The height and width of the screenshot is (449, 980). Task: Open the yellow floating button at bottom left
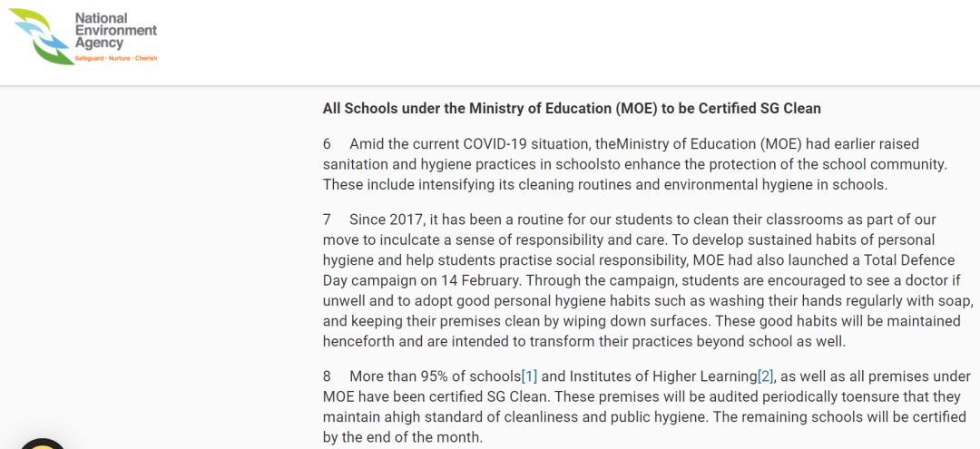click(x=41, y=444)
